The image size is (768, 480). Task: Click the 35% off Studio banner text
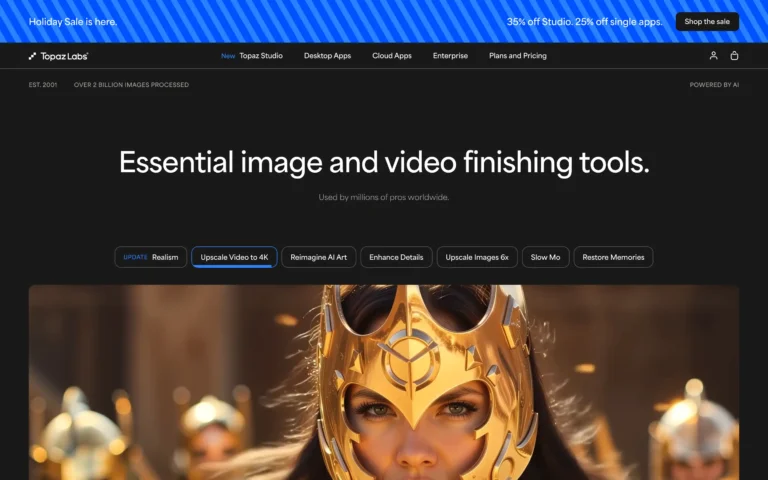(584, 22)
